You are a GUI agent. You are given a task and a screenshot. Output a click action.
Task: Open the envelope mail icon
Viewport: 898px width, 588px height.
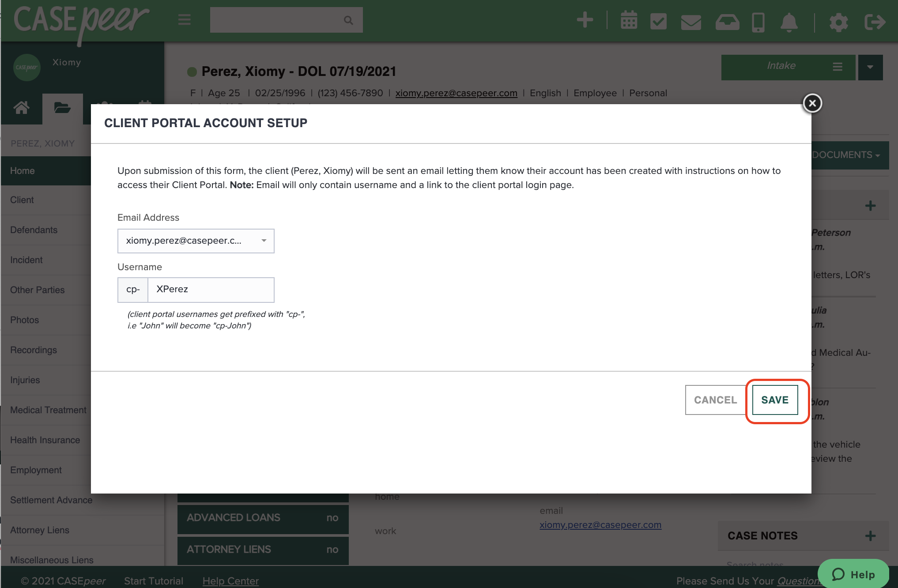[x=691, y=22]
